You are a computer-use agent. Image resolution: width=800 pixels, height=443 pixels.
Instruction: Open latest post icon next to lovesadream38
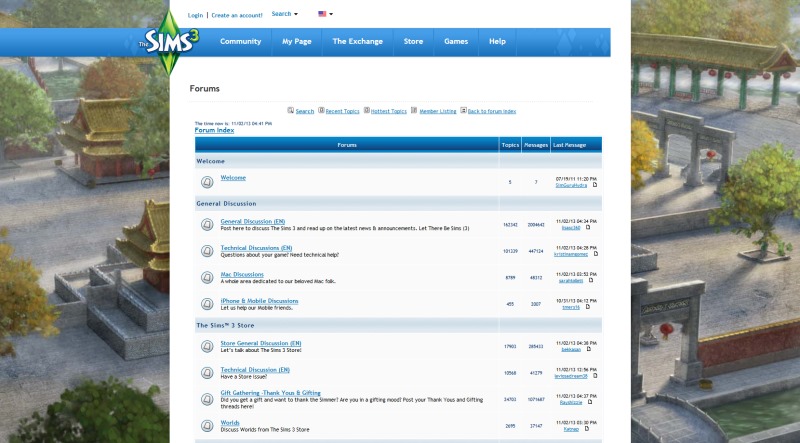[x=595, y=376]
